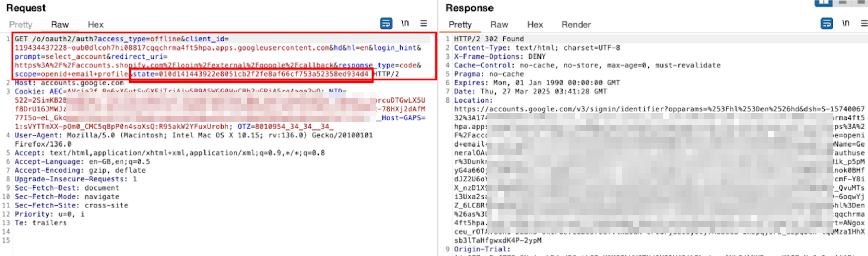Switch Request view to Raw tab

tap(60, 25)
